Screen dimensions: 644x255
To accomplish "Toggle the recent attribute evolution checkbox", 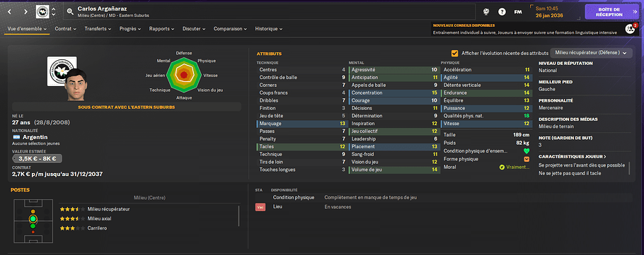I will [454, 53].
